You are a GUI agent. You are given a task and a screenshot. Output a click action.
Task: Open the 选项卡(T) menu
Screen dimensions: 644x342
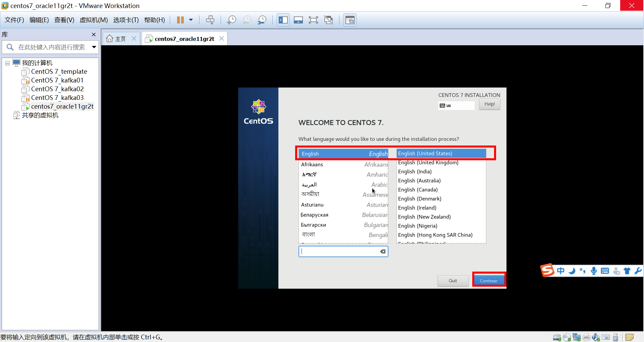[126, 20]
